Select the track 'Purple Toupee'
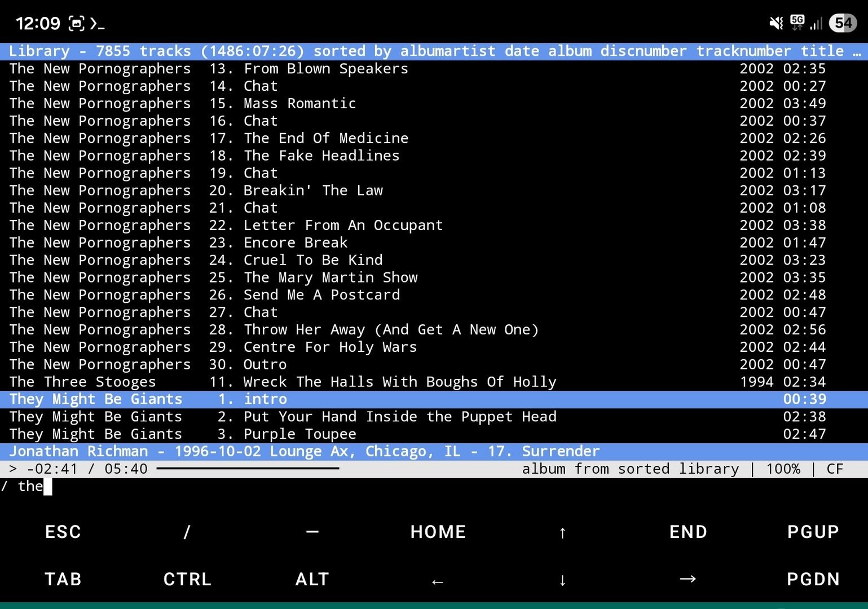This screenshot has width=868, height=609. [x=434, y=434]
